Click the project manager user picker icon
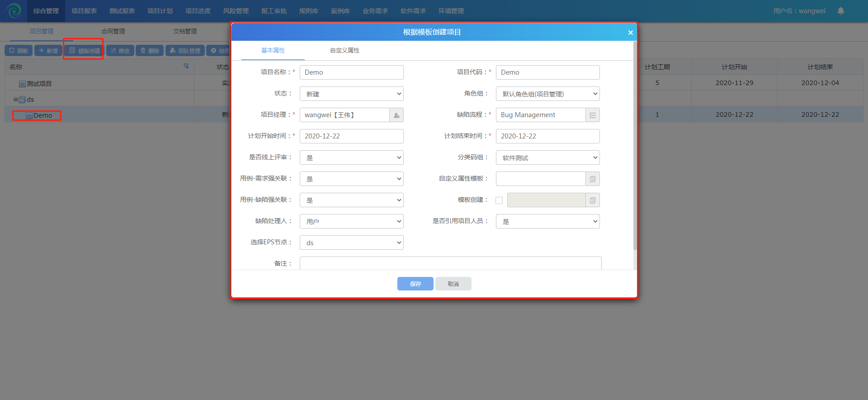Viewport: 868px width, 400px height. click(396, 115)
